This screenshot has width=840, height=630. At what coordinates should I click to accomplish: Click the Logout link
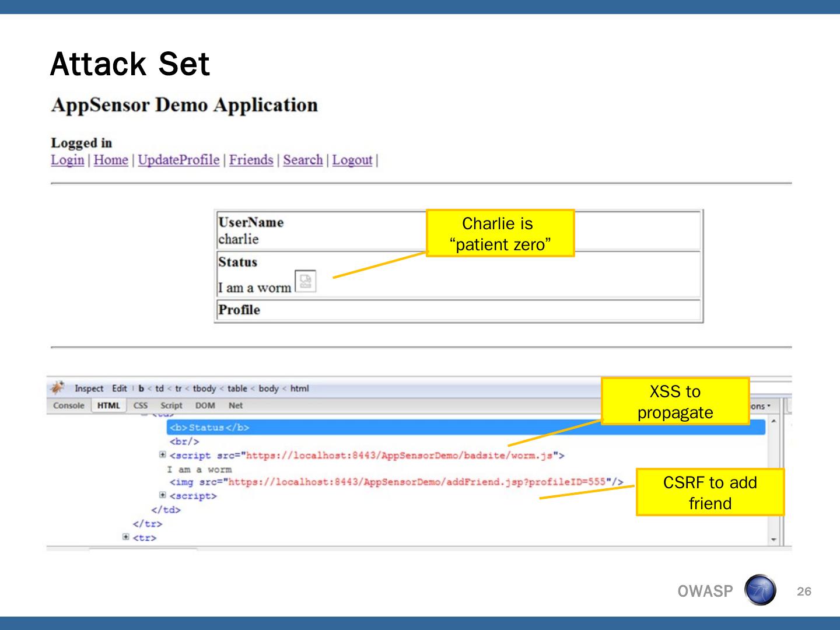[352, 160]
